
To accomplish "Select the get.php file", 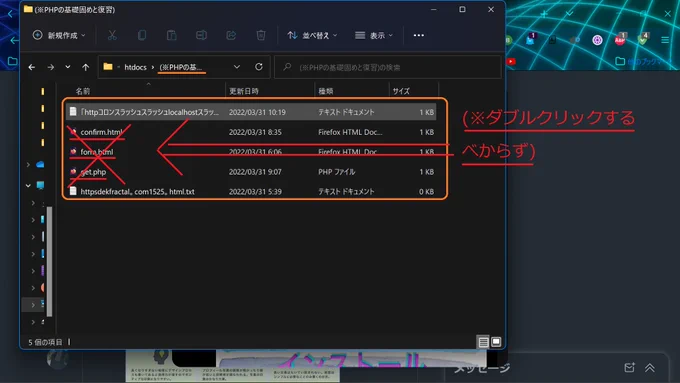I will click(x=251, y=172).
